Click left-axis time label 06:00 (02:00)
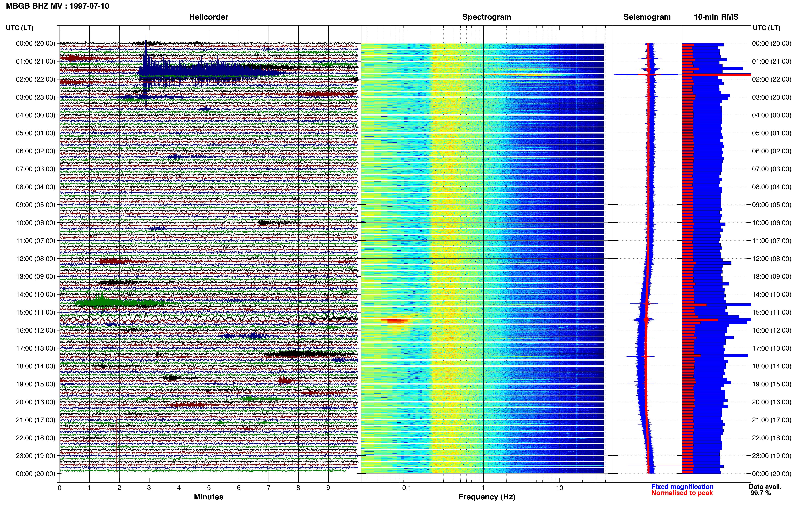The height and width of the screenshot is (508, 812). click(36, 151)
